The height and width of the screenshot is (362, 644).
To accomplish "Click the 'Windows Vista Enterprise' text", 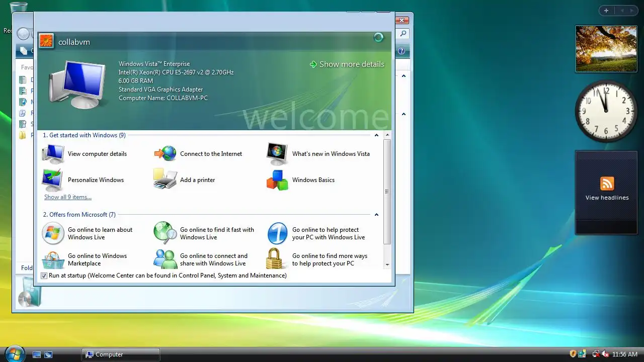I will tap(154, 64).
